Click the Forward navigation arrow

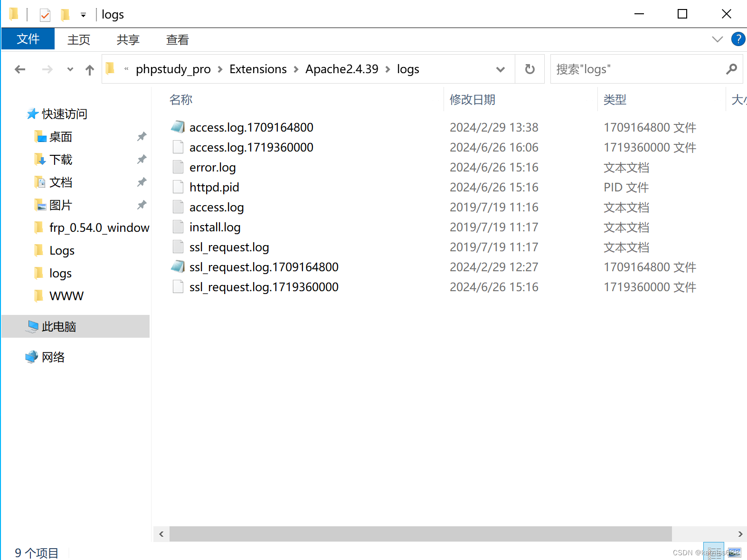[x=47, y=69]
